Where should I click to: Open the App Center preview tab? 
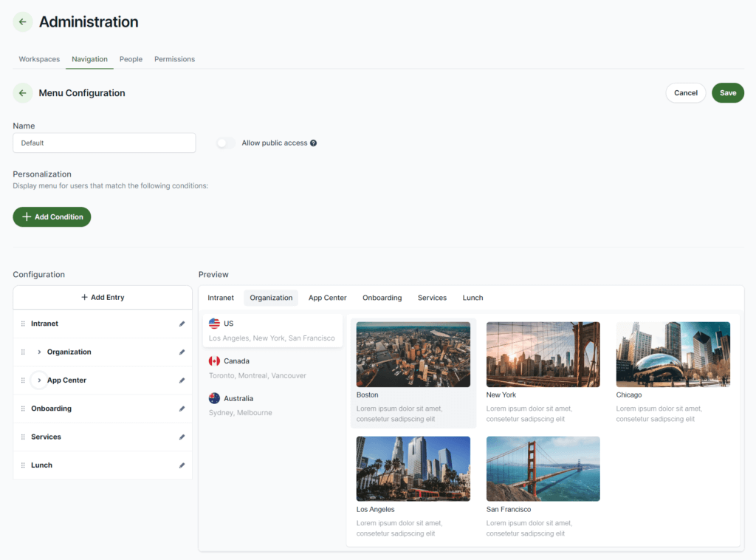coord(327,298)
